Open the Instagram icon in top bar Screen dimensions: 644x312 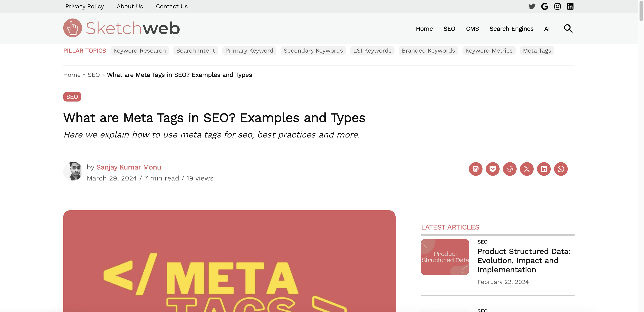pos(557,7)
